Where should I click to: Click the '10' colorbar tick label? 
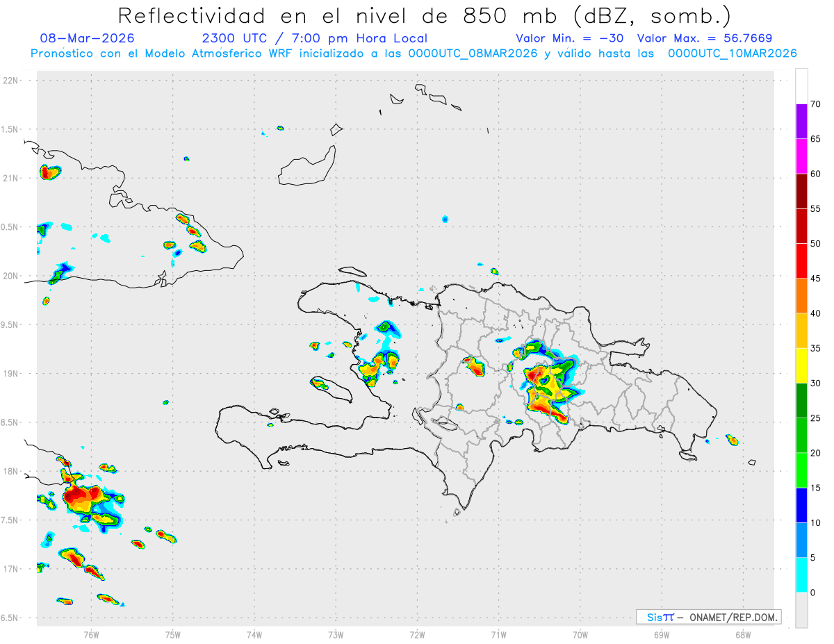815,522
